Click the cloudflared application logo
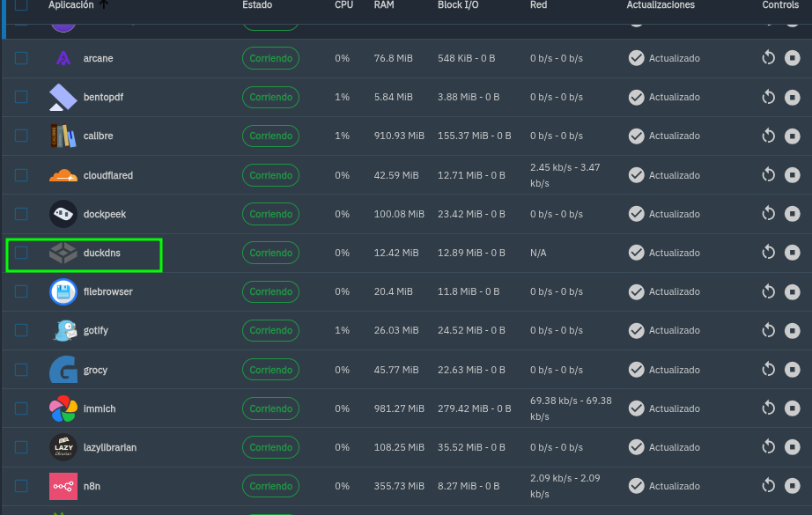 coord(63,174)
